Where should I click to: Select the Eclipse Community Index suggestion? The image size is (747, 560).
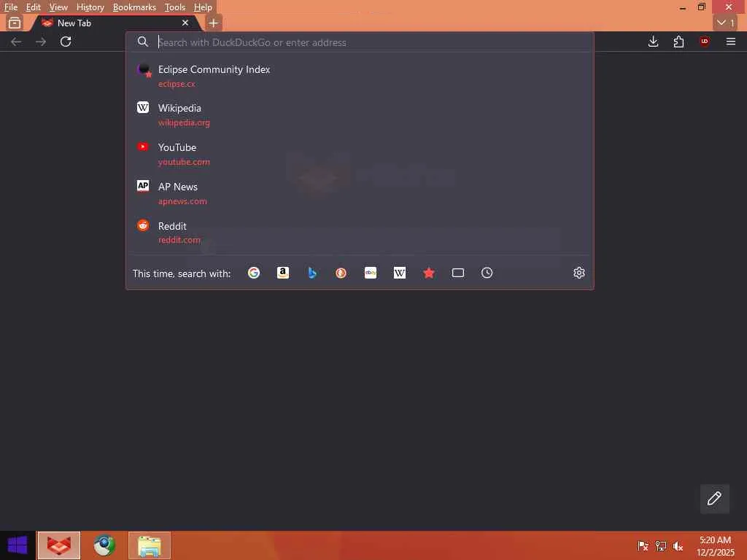pyautogui.click(x=360, y=76)
